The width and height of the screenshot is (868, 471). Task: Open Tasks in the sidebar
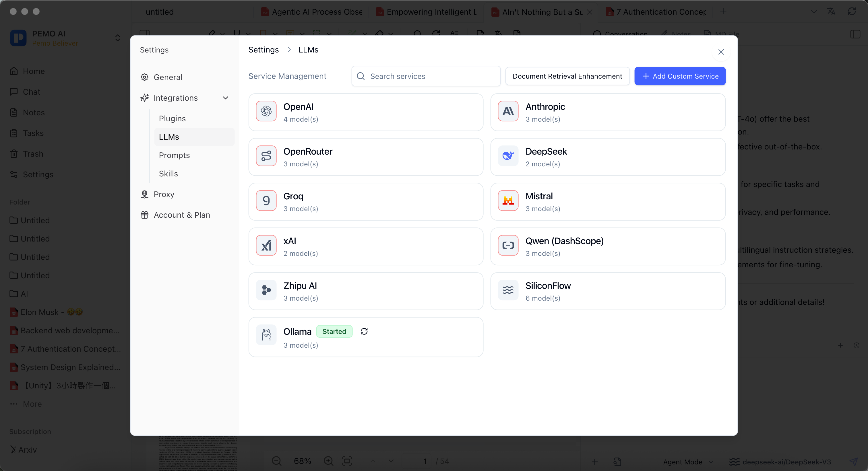click(33, 133)
